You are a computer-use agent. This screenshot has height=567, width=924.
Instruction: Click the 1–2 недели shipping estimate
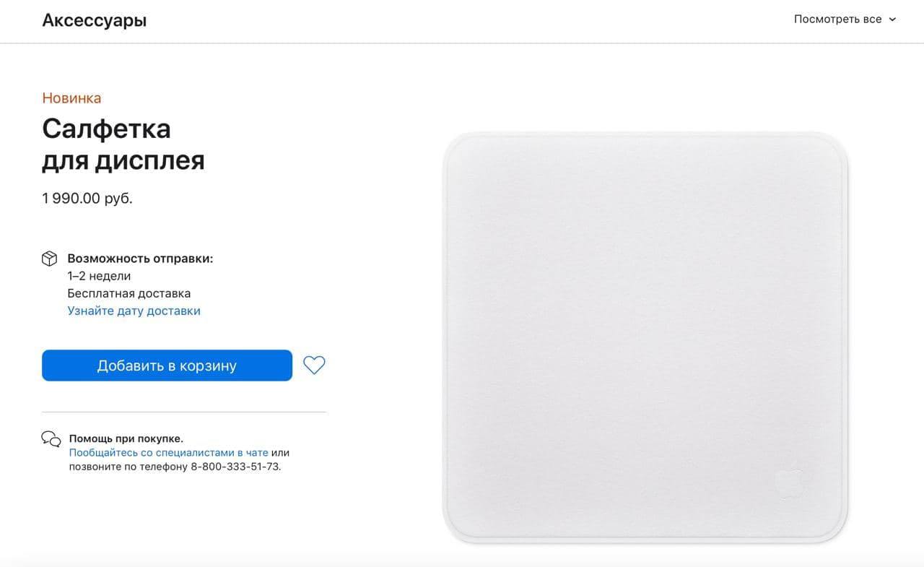(x=100, y=276)
